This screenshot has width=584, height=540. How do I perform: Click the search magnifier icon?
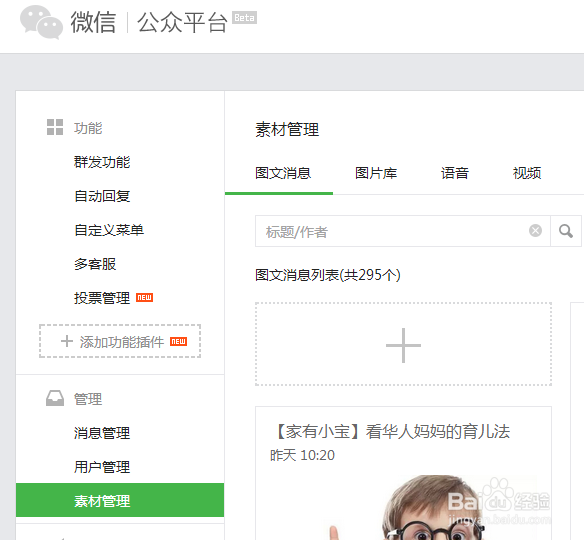(566, 231)
